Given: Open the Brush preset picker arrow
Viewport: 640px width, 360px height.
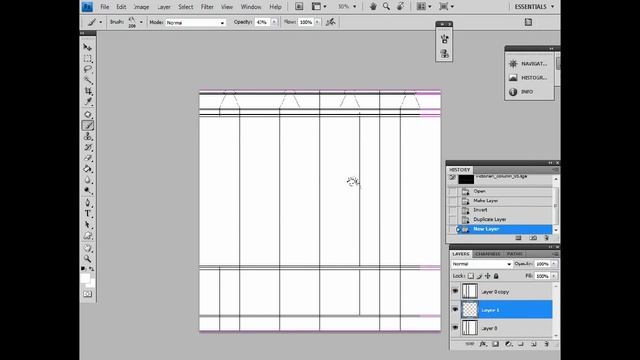Looking at the screenshot, I should coord(141,22).
